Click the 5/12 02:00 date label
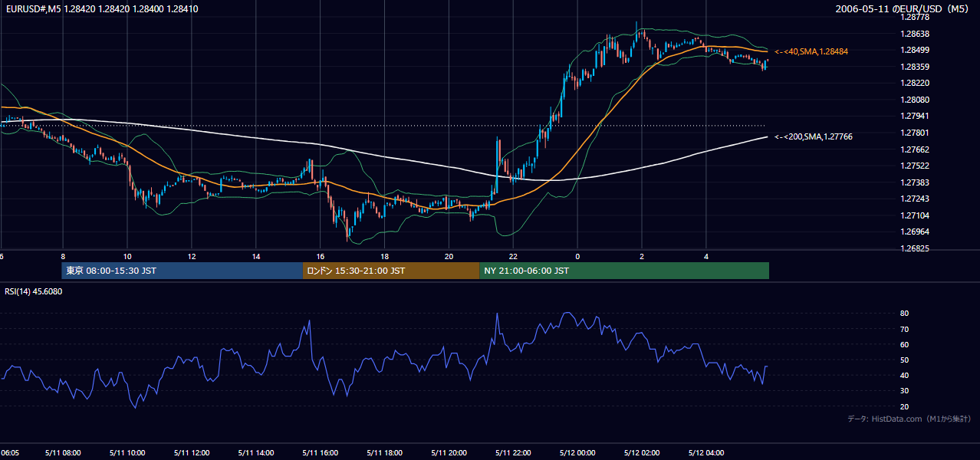Viewport: 980px width, 460px height. coord(643,452)
